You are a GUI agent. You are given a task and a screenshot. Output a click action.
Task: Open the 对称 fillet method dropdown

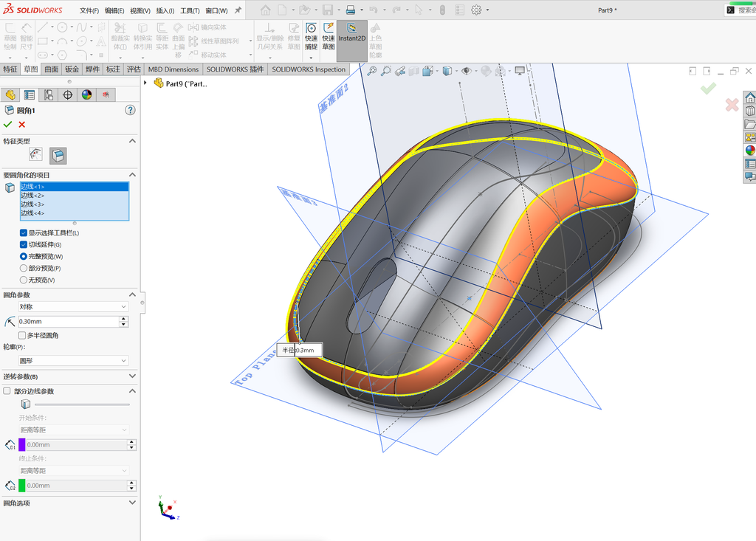click(73, 306)
